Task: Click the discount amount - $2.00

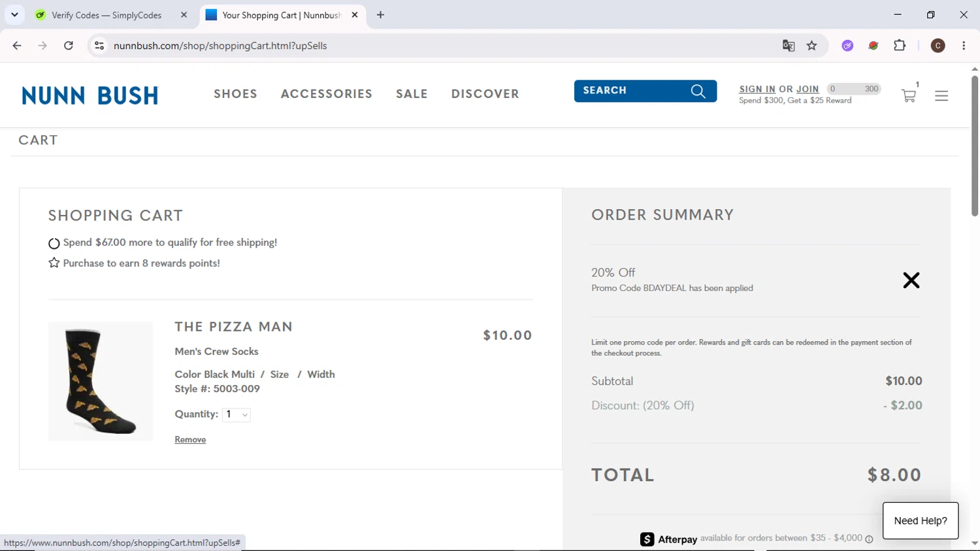Action: pyautogui.click(x=903, y=405)
